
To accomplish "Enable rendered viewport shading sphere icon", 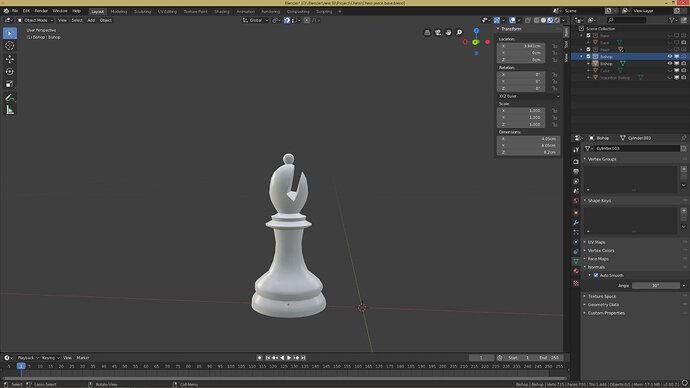I will (x=557, y=20).
